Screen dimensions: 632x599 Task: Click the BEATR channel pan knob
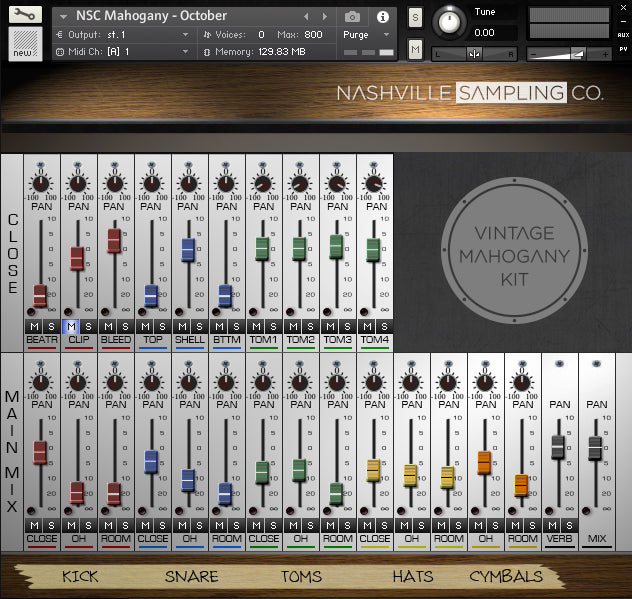tap(39, 184)
